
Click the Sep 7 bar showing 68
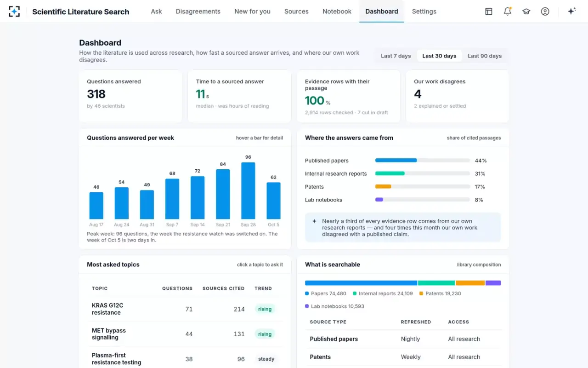[x=172, y=199]
